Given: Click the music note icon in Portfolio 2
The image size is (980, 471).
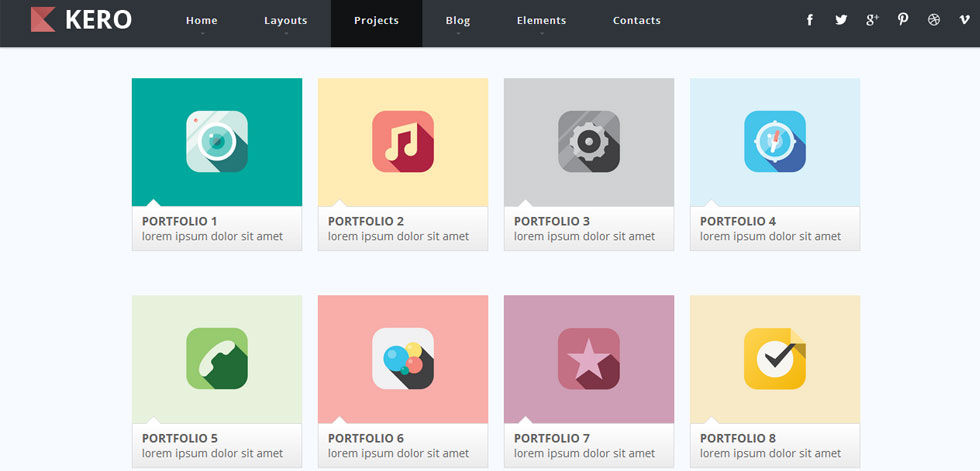Looking at the screenshot, I should (x=403, y=141).
